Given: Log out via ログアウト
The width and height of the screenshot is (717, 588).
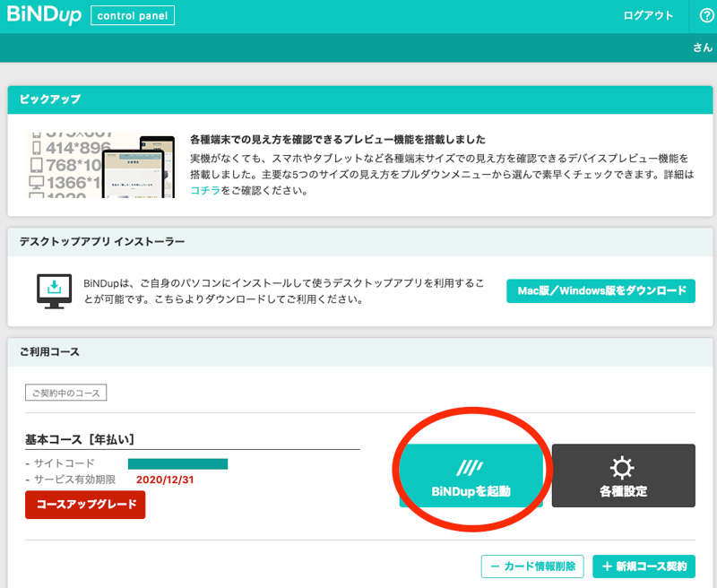Looking at the screenshot, I should [x=648, y=15].
